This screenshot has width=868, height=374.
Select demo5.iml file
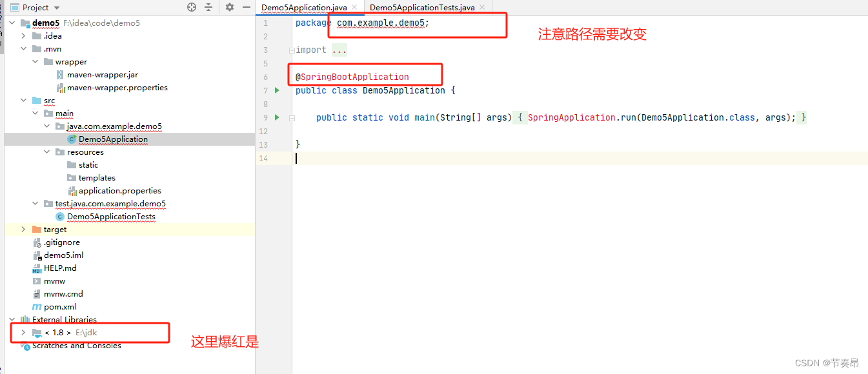coord(63,255)
